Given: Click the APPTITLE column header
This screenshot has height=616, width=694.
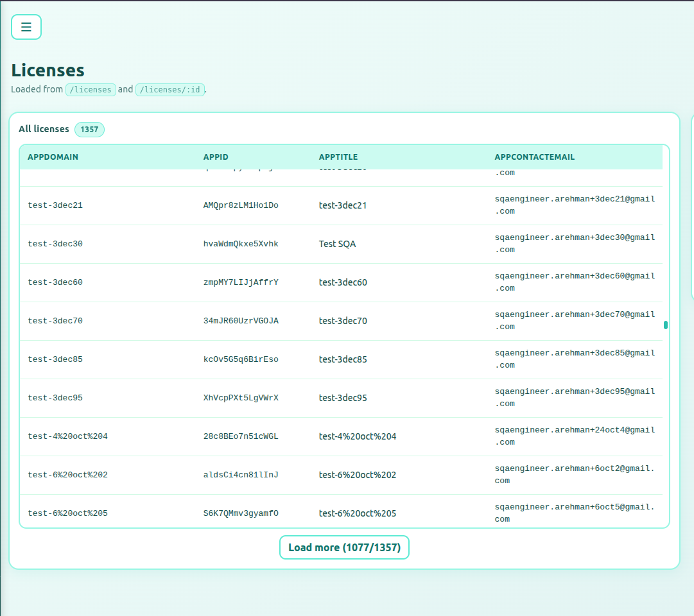Looking at the screenshot, I should [x=338, y=157].
